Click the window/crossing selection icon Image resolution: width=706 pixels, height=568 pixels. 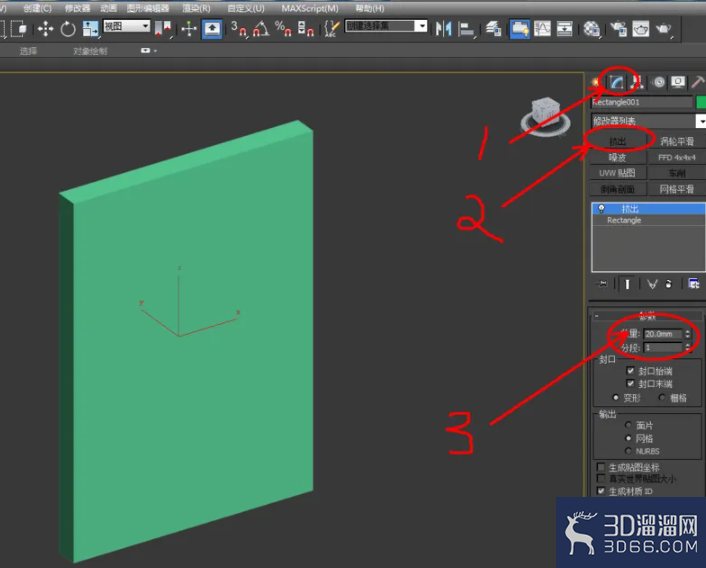pyautogui.click(x=18, y=29)
